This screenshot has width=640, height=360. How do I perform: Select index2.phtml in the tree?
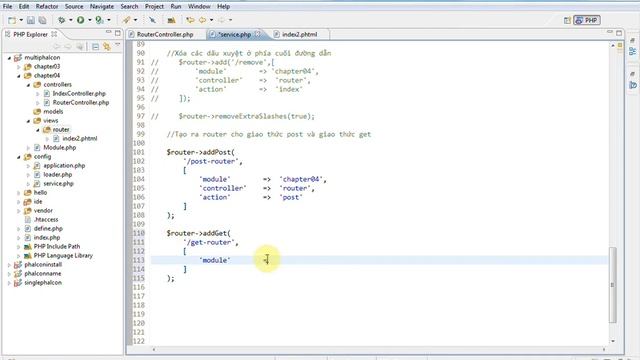click(x=80, y=138)
